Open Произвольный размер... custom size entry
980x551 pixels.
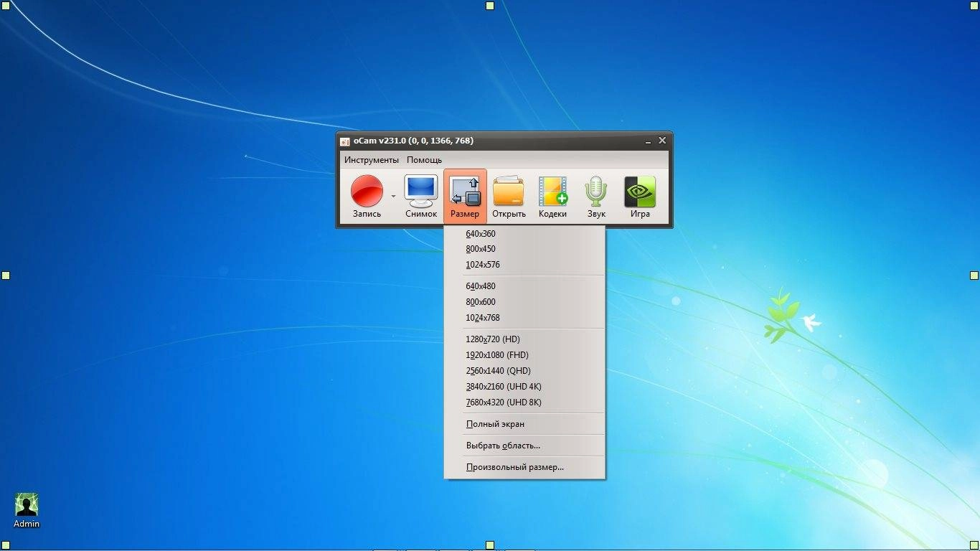tap(524, 467)
